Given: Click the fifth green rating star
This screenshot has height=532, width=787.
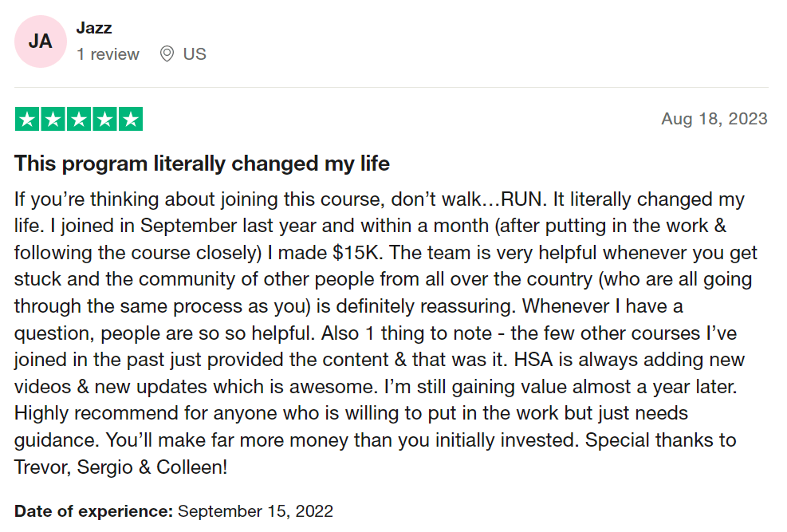Looking at the screenshot, I should coord(130,119).
